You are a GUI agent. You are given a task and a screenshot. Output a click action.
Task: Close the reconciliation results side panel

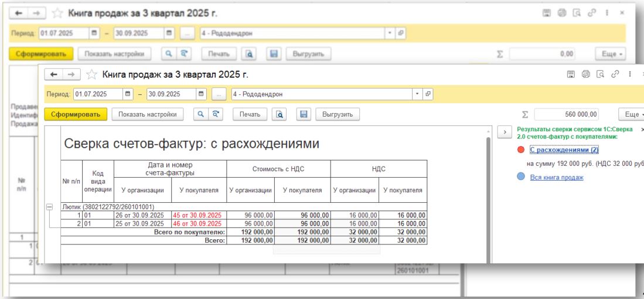click(642, 130)
